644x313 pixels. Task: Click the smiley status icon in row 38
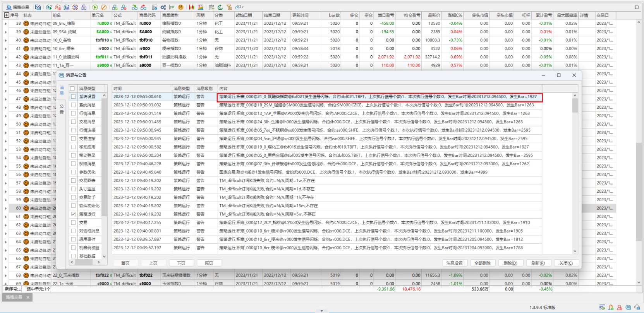(x=26, y=24)
